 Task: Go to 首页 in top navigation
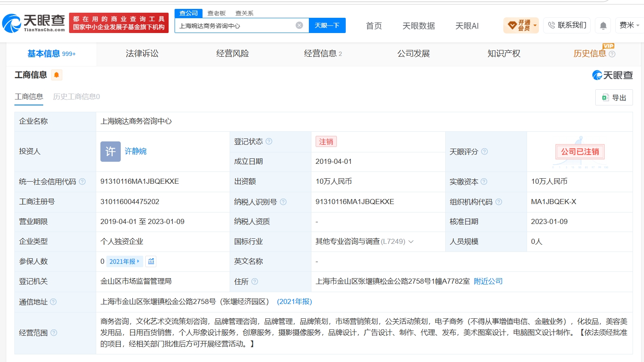[x=374, y=26]
